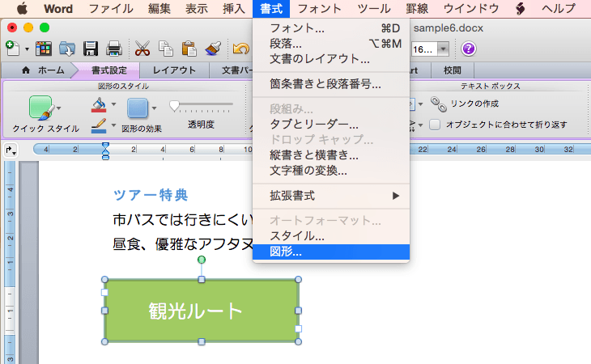Screen dimensions: 591x364
Task: Save document with floppy disk icon
Action: click(91, 49)
